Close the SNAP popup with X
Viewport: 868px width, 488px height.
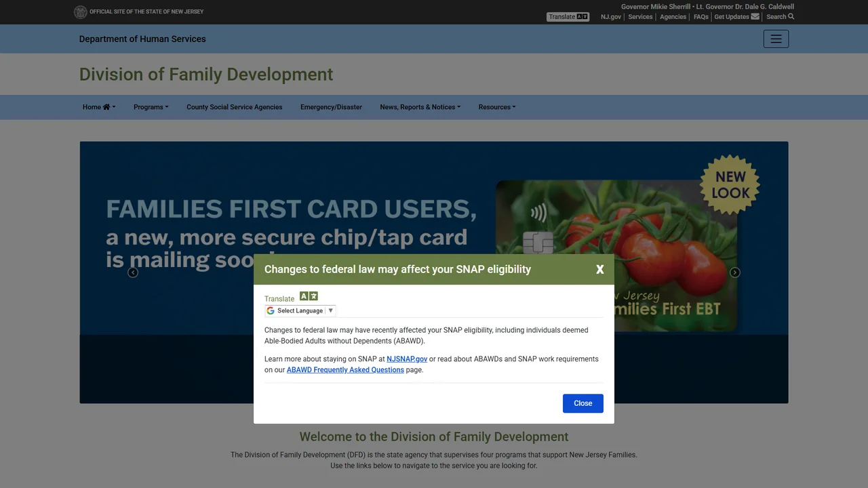pyautogui.click(x=599, y=269)
